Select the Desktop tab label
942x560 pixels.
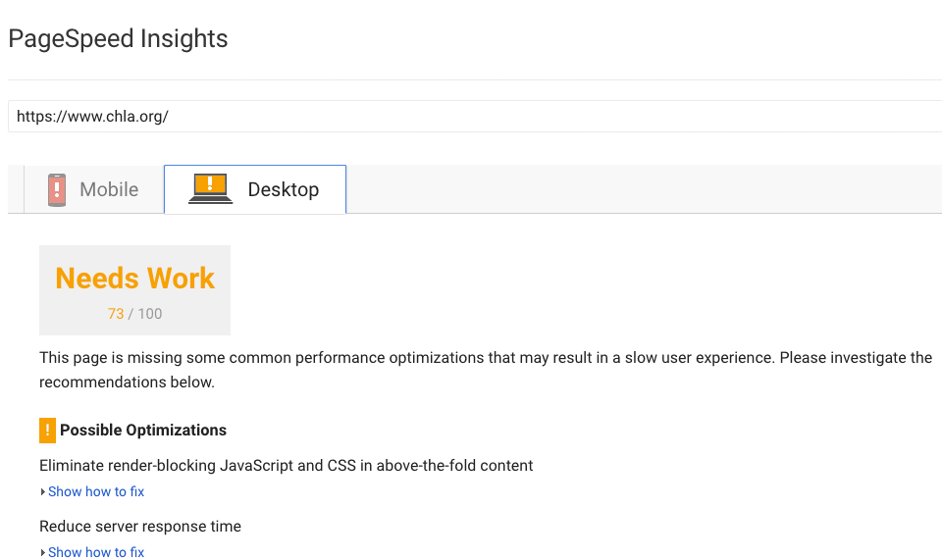[284, 189]
